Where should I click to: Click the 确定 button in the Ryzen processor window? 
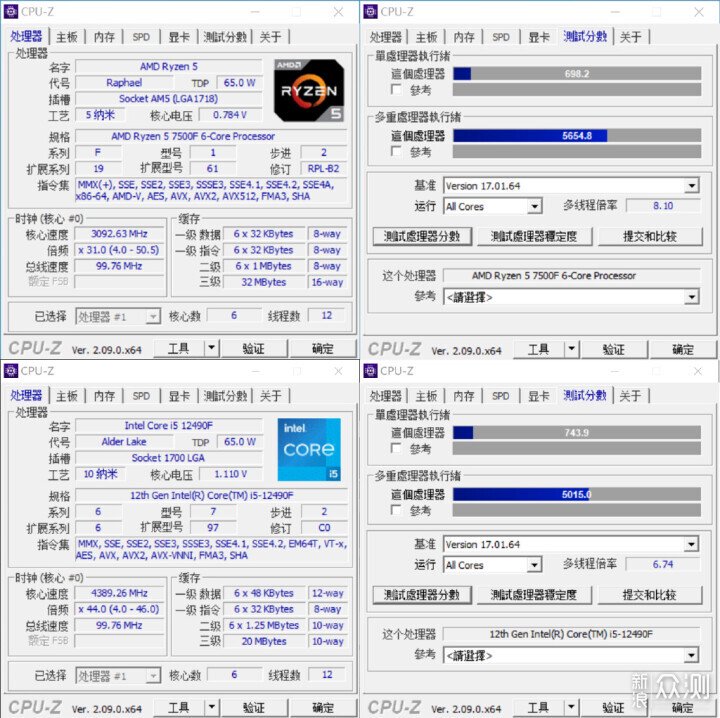click(323, 348)
